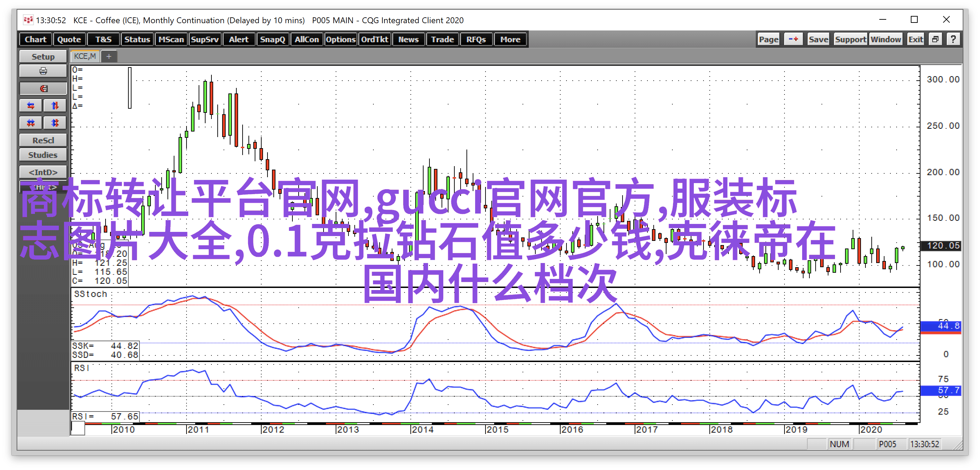Open the Trade button

point(443,39)
